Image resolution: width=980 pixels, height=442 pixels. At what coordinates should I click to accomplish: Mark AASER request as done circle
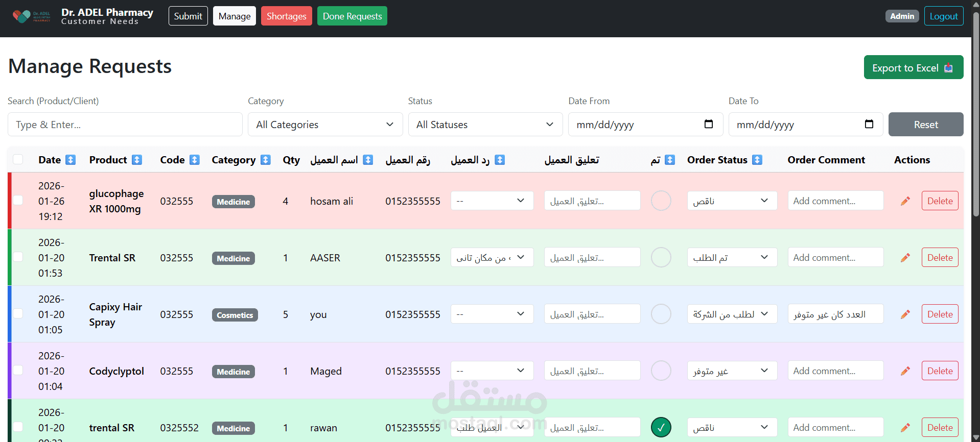coord(661,257)
